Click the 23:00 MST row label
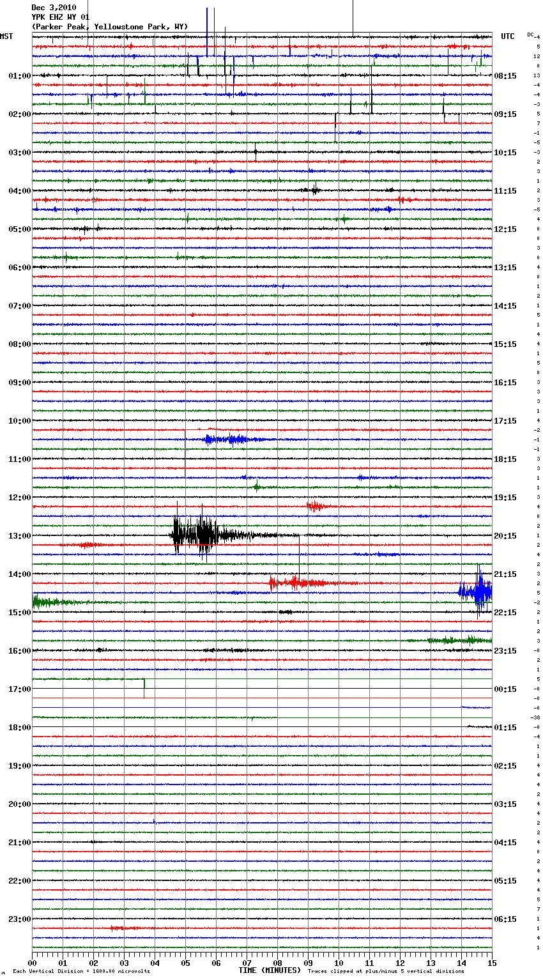543x980 pixels. [x=20, y=919]
